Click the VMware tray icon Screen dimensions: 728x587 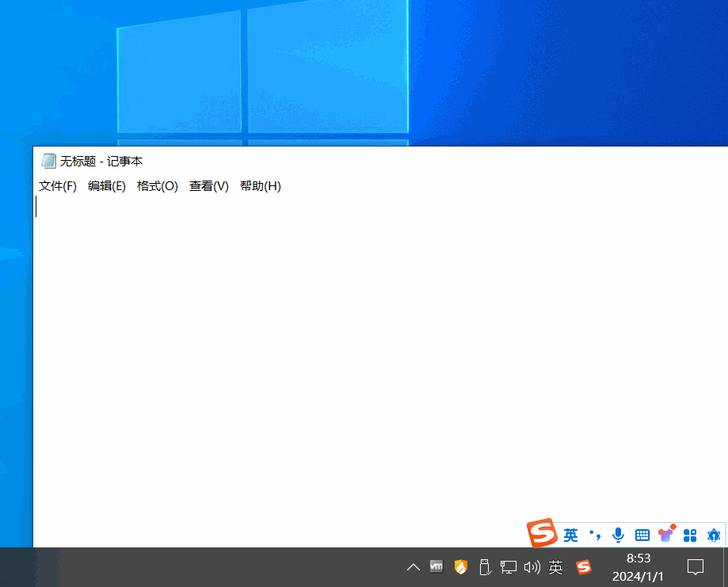point(436,566)
